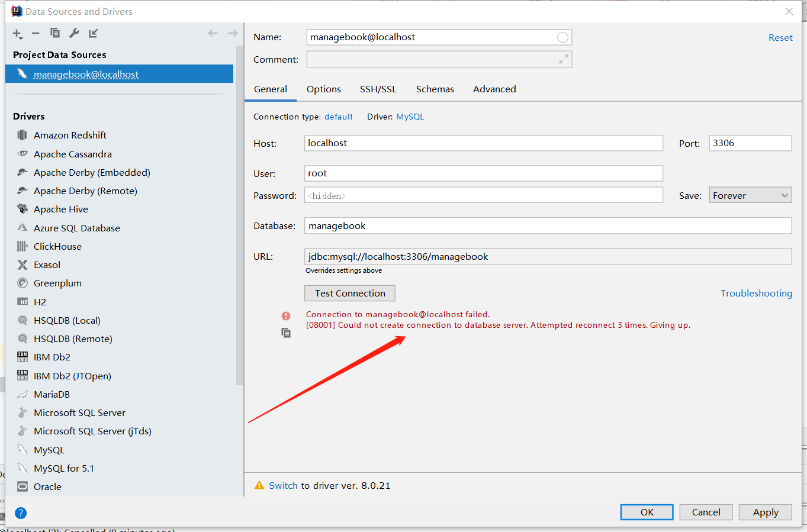This screenshot has width=807, height=532.
Task: Click the Cancel button
Action: pos(706,512)
